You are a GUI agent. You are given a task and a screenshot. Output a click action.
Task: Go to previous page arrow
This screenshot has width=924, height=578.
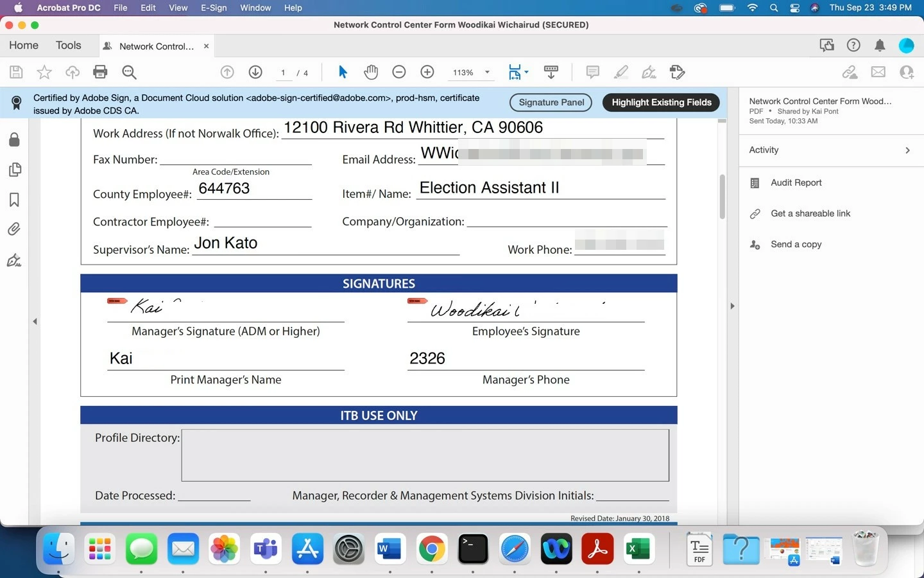[227, 72]
